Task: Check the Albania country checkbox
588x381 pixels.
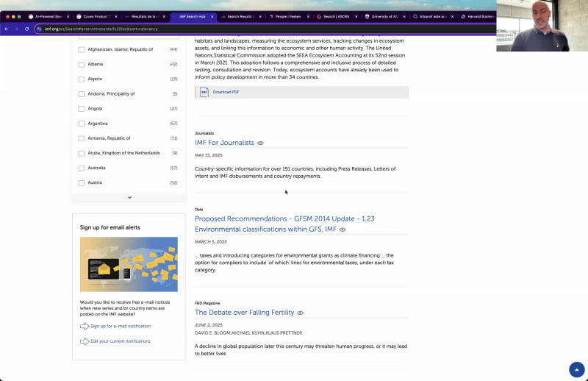Action: [82, 64]
